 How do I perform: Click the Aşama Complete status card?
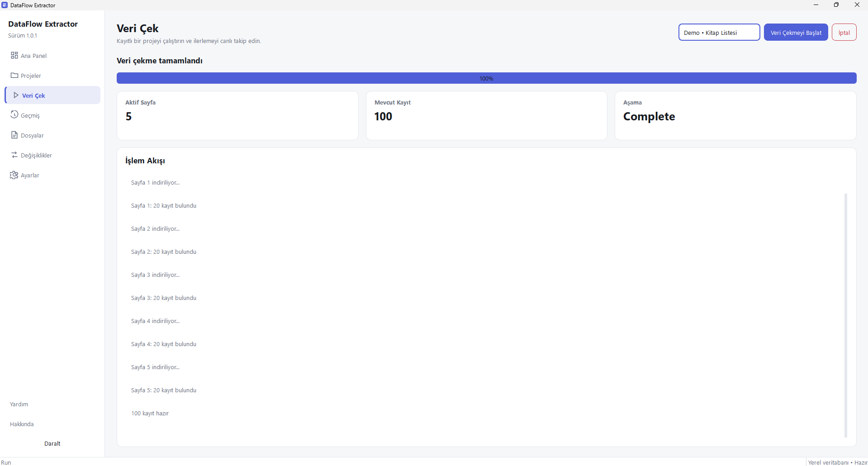click(x=735, y=116)
